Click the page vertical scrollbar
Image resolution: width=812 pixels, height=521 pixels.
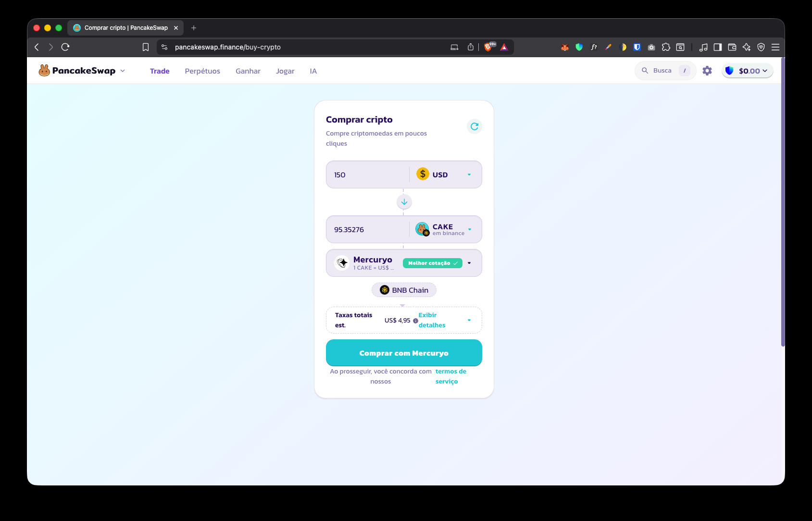[783, 202]
